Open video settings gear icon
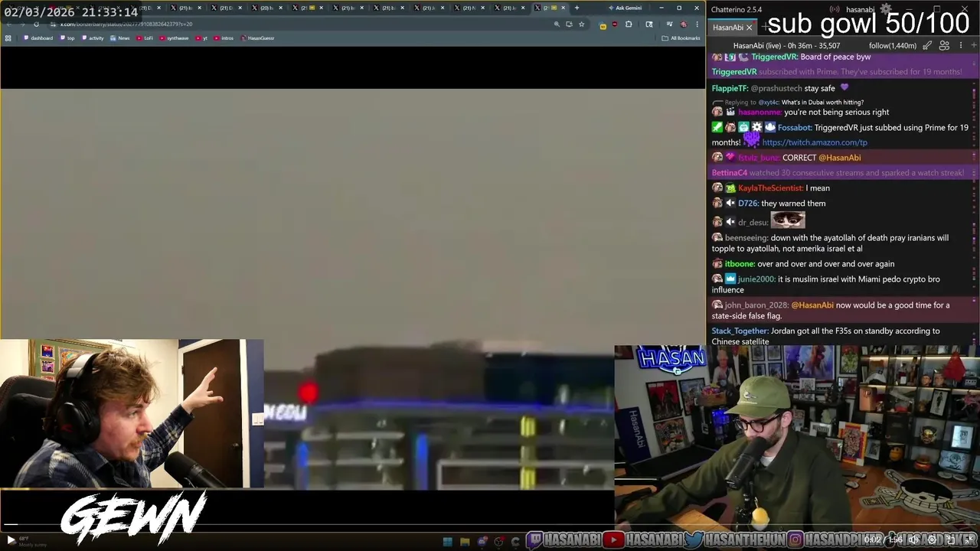Screen dimensions: 980x551 point(932,540)
